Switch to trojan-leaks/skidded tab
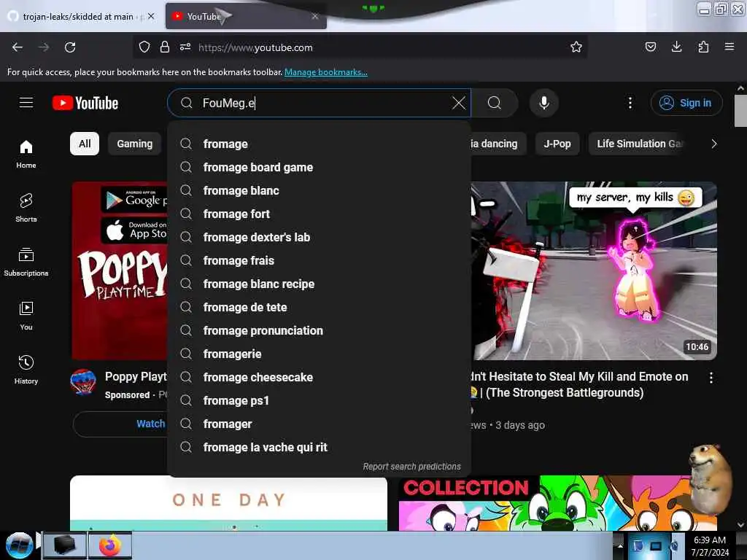This screenshot has height=560, width=747. (81, 16)
